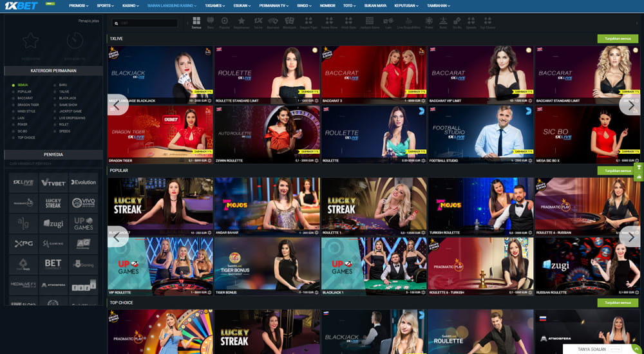This screenshot has width=644, height=354.
Task: Filter by XPG provider logo
Action: 23,244
